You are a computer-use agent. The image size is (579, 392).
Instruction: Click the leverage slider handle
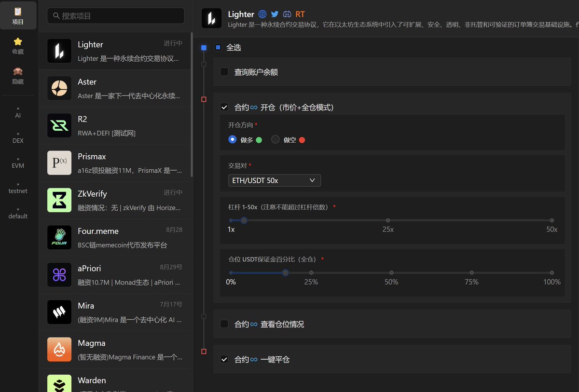coord(244,220)
